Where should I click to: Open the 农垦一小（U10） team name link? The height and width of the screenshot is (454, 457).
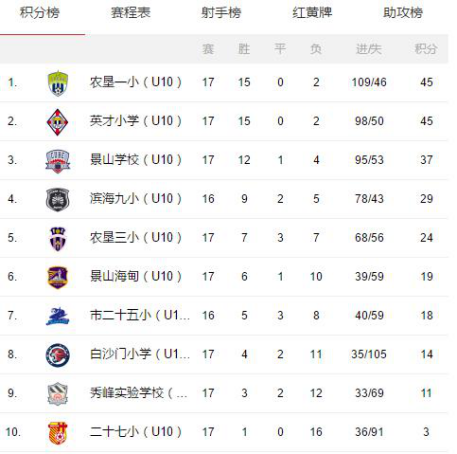pyautogui.click(x=135, y=82)
